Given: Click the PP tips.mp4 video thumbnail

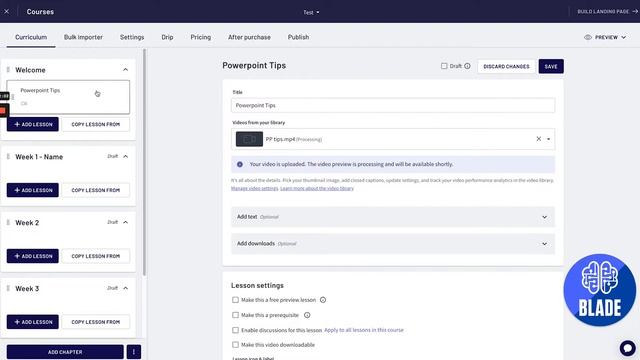Looking at the screenshot, I should [x=249, y=139].
